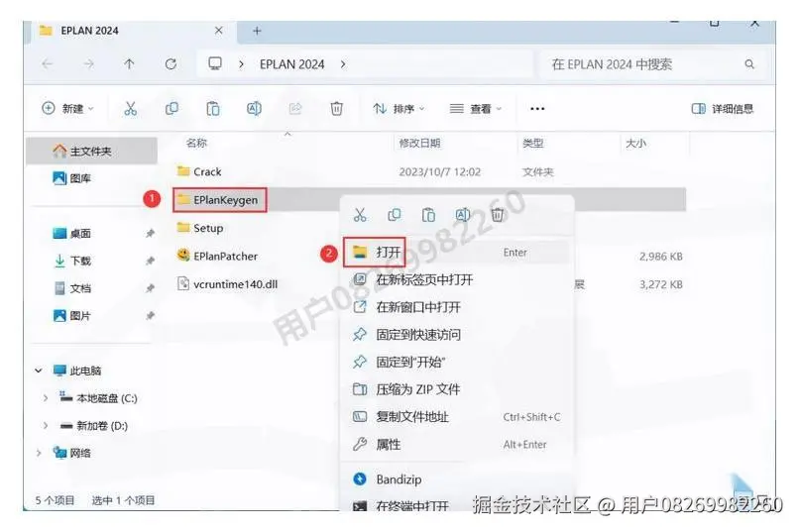Choose 在新标签页中打开
This screenshot has width=799, height=532.
click(456, 279)
